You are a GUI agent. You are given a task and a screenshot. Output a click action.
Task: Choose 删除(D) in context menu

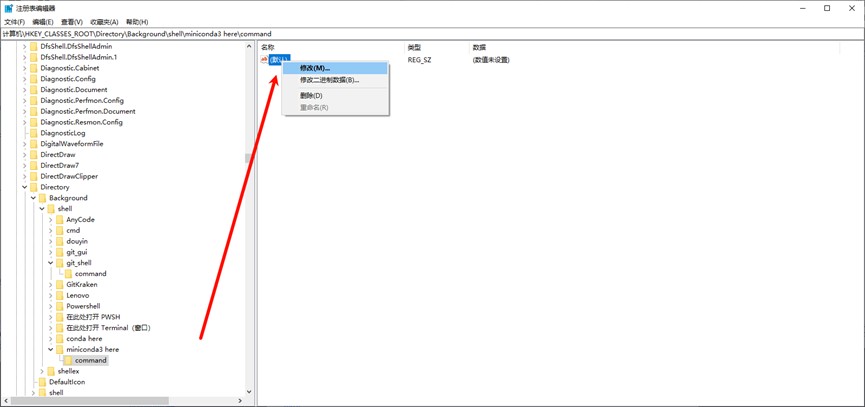(335, 96)
